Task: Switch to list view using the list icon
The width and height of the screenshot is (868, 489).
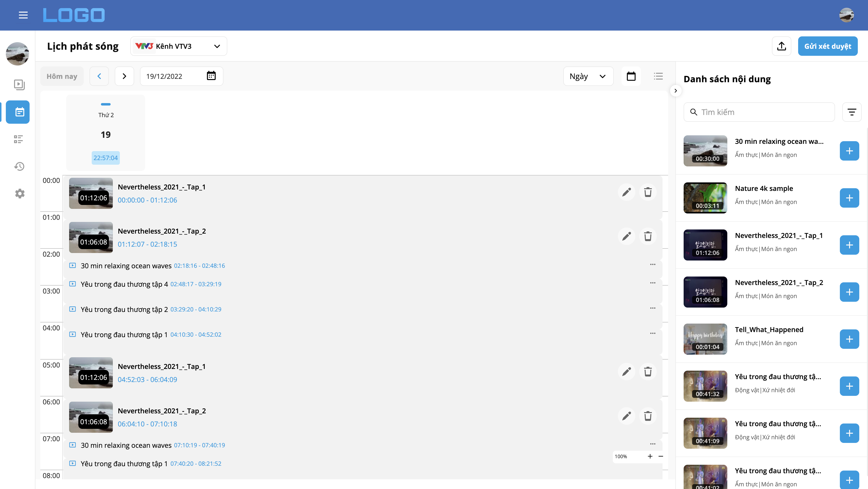Action: coord(658,76)
